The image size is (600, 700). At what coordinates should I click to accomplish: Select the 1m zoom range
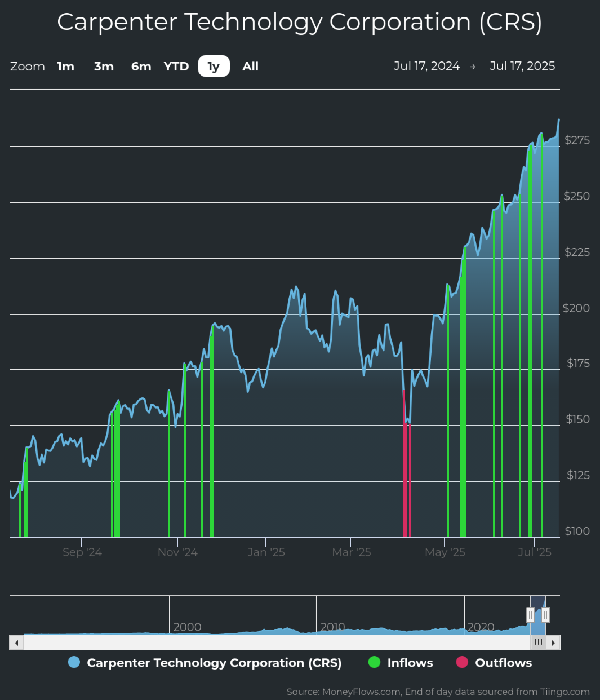66,67
